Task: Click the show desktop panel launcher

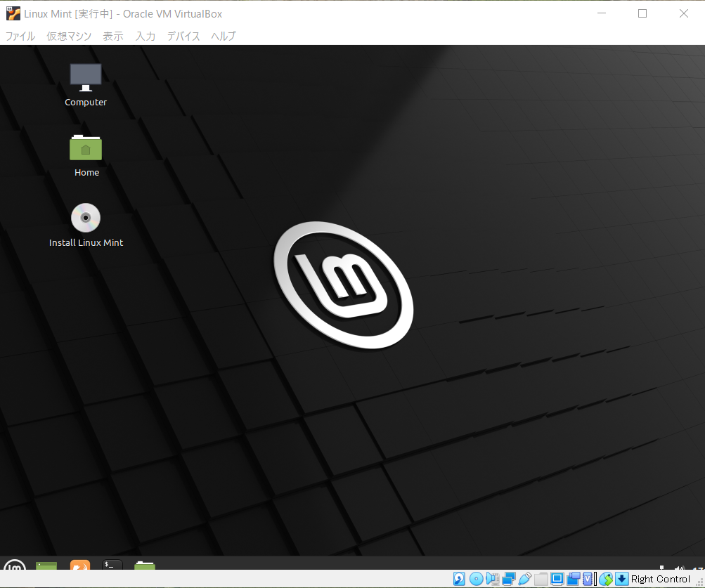Action: pyautogui.click(x=46, y=565)
